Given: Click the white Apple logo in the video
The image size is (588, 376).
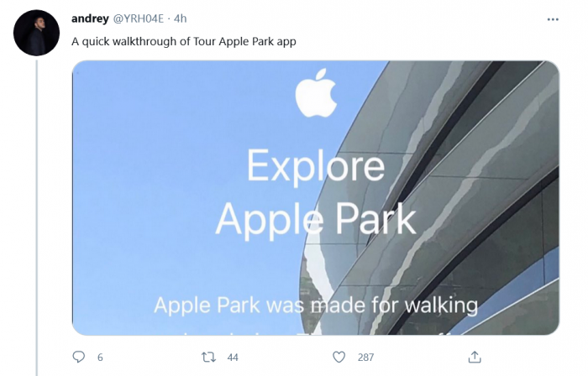Looking at the screenshot, I should click(316, 93).
